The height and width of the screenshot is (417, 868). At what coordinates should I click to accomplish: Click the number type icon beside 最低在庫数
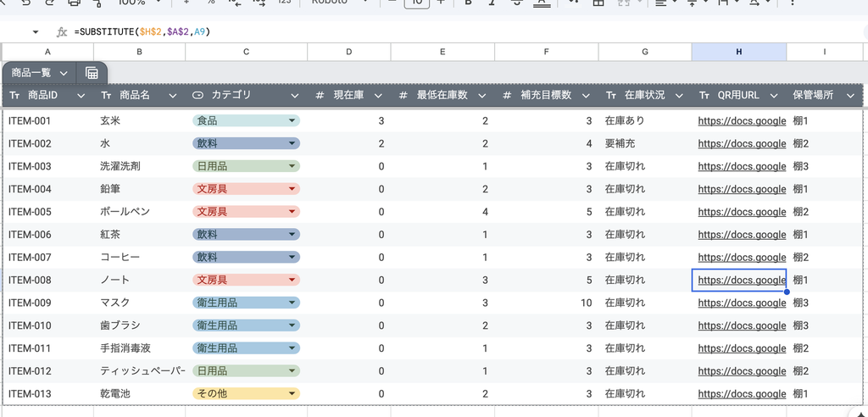coord(403,95)
